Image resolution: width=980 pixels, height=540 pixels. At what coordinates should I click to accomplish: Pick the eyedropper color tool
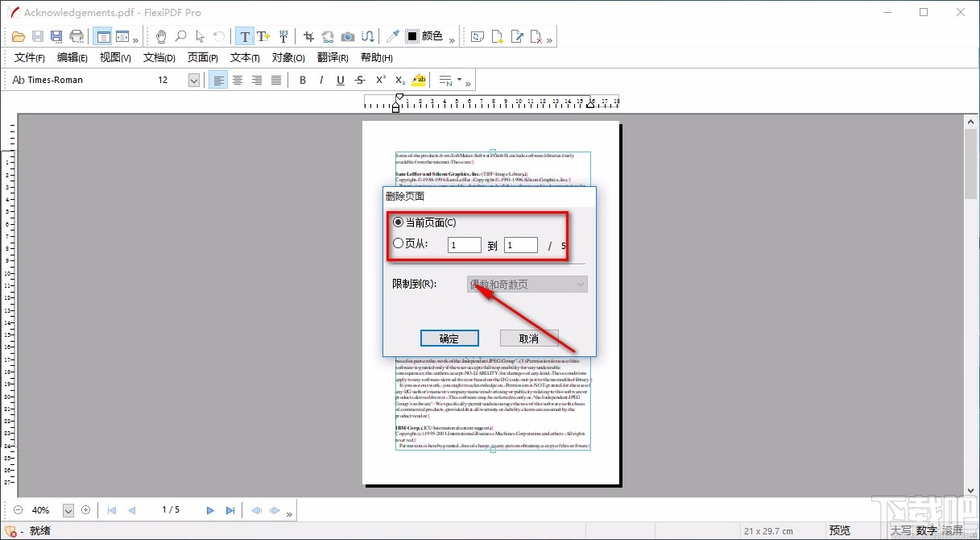click(392, 36)
